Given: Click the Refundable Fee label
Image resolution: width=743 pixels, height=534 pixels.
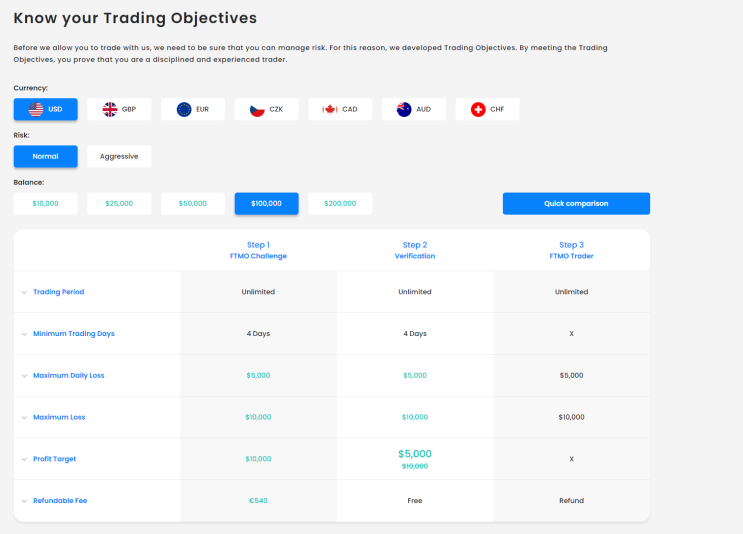Looking at the screenshot, I should pos(60,500).
